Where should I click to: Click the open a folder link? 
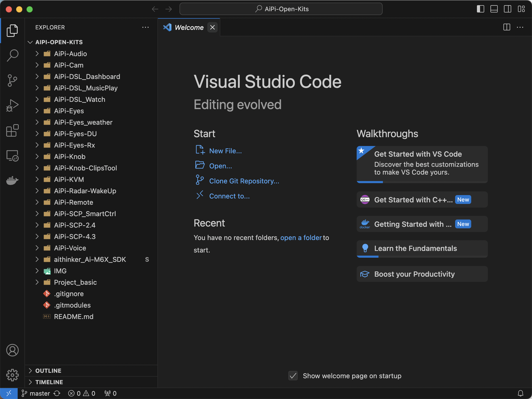301,238
